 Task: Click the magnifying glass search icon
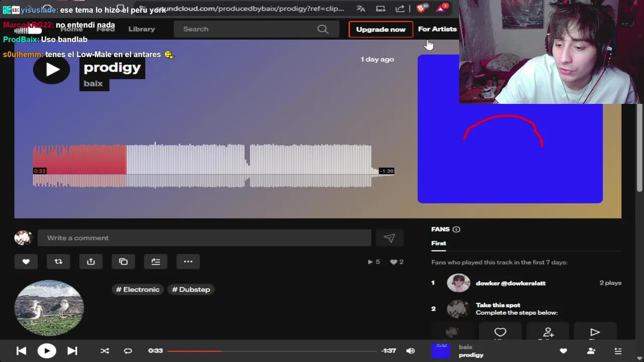point(323,29)
